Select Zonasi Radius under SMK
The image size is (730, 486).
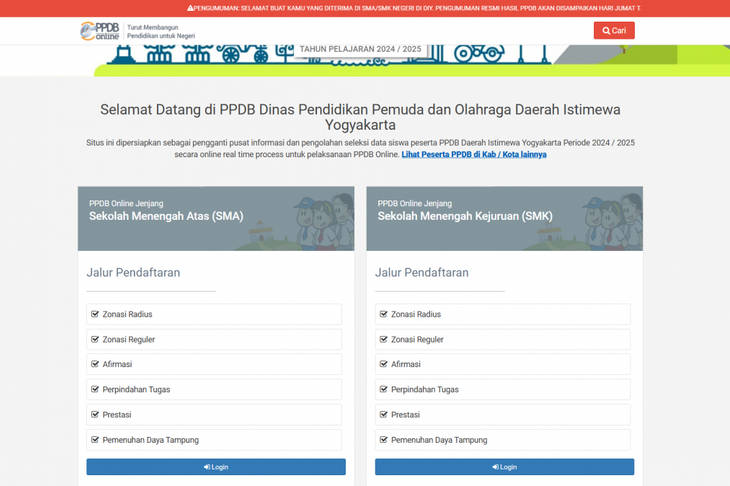pos(503,314)
